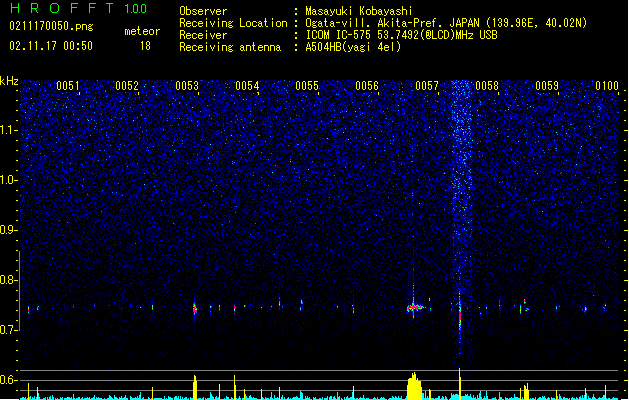Click the 0.7 kHz axis label
This screenshot has height=400, width=629.
click(x=8, y=330)
